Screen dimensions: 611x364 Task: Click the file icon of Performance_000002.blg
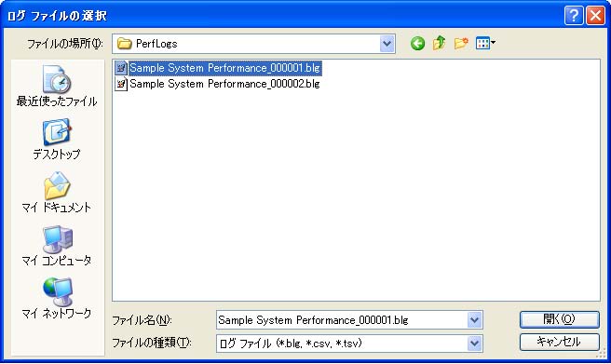tap(121, 83)
